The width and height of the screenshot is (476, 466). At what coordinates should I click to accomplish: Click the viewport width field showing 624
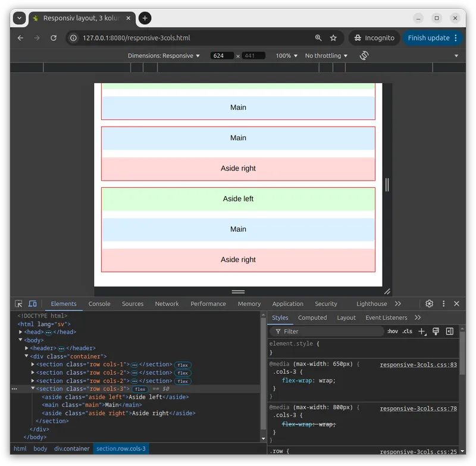click(x=222, y=55)
